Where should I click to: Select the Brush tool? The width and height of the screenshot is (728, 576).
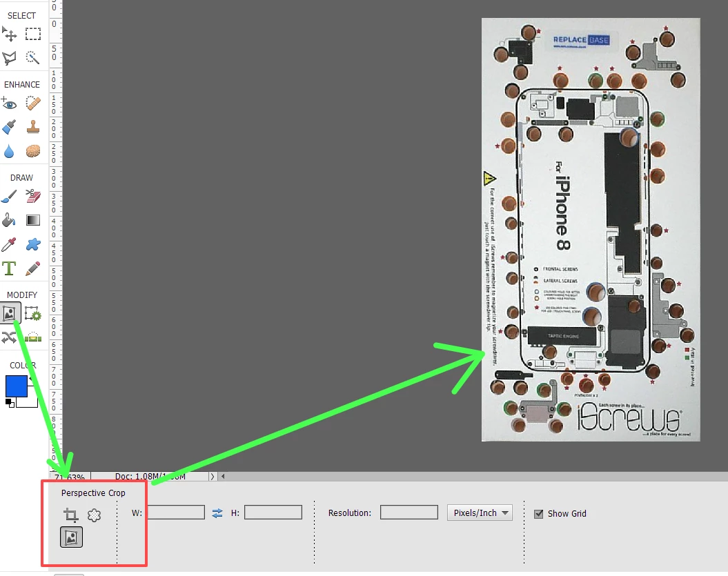coord(9,197)
